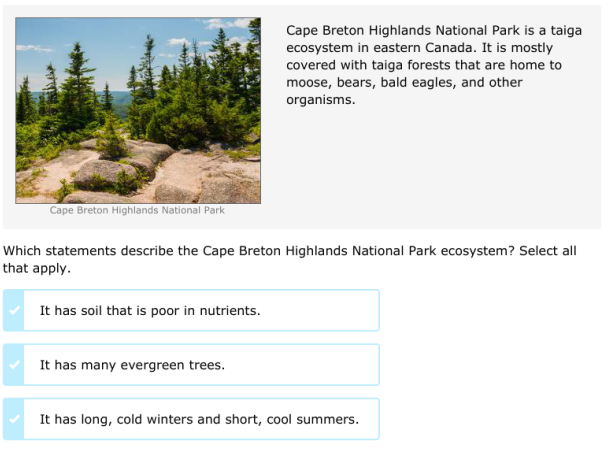The image size is (608, 450).
Task: Click the photo caption under the image
Action: pyautogui.click(x=137, y=211)
